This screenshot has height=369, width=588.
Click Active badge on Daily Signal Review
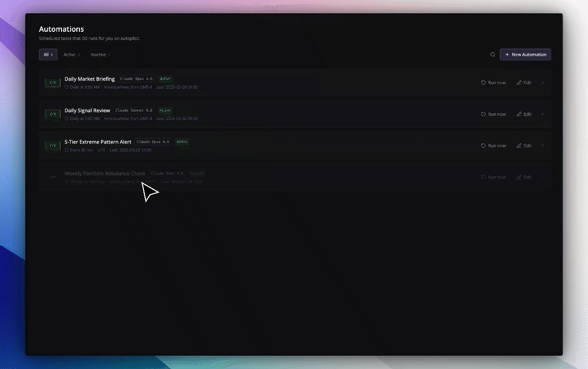(165, 110)
